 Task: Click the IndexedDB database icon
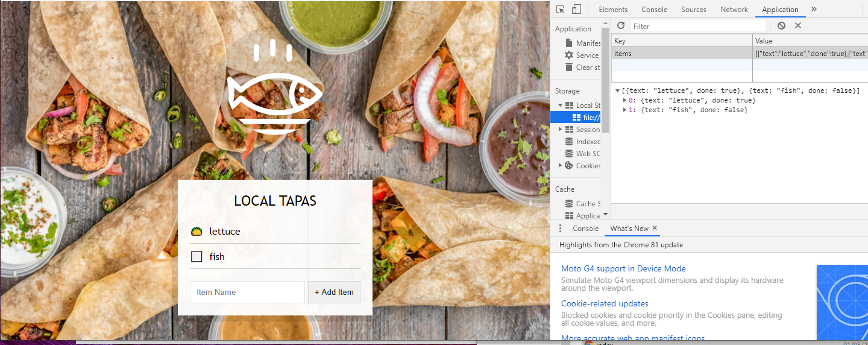pos(569,141)
